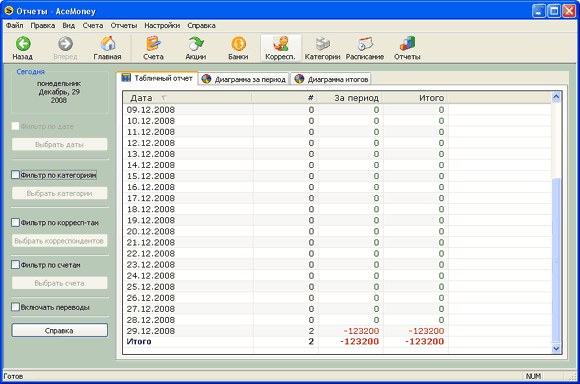
Task: Open the Расписание schedule icon
Action: tap(365, 44)
